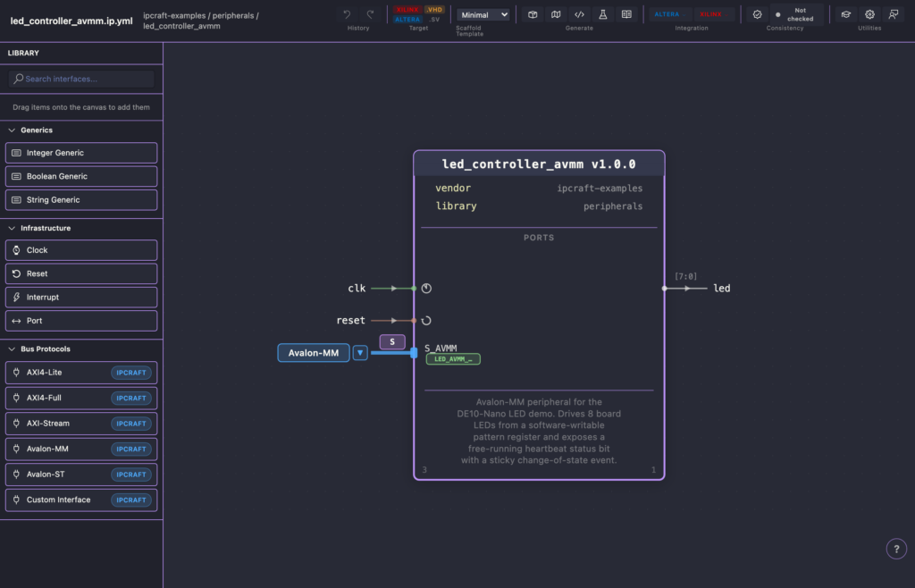Click the reset icon on reset port
The image size is (915, 588).
[426, 320]
